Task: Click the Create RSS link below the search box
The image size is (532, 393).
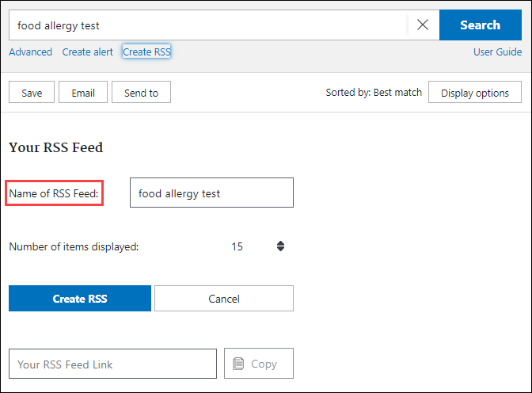Action: (x=146, y=52)
